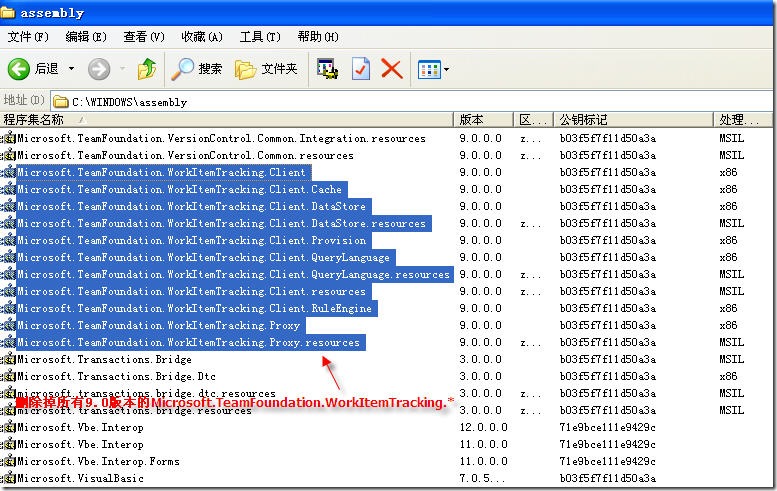Click assembly icon beside Microsoft.Vbe.Interop.Forms
Viewport: 777px width, 491px height.
[x=8, y=462]
